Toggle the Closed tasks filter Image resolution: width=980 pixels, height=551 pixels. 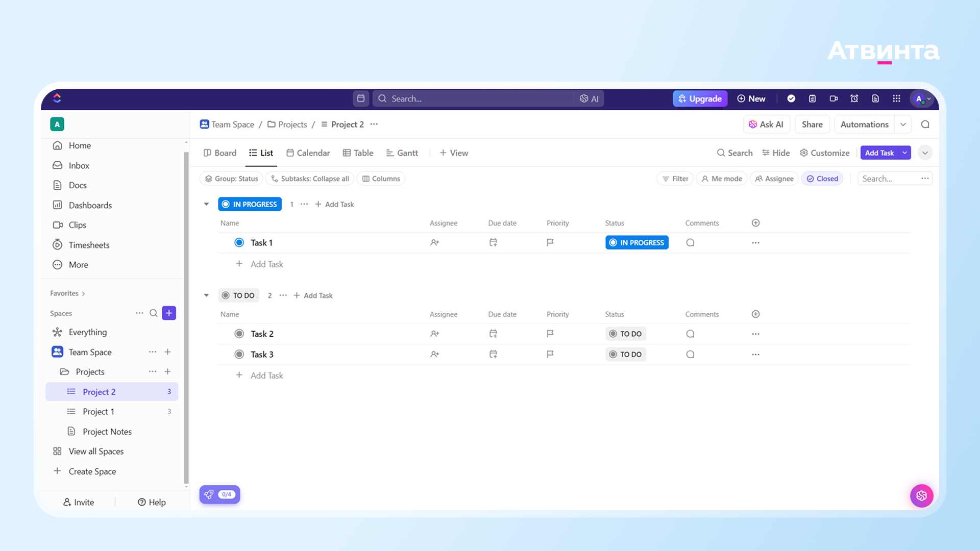point(822,179)
